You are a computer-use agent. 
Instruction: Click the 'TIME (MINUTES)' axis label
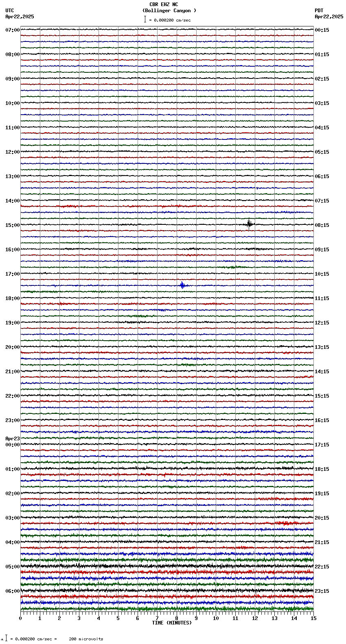pyautogui.click(x=172, y=623)
